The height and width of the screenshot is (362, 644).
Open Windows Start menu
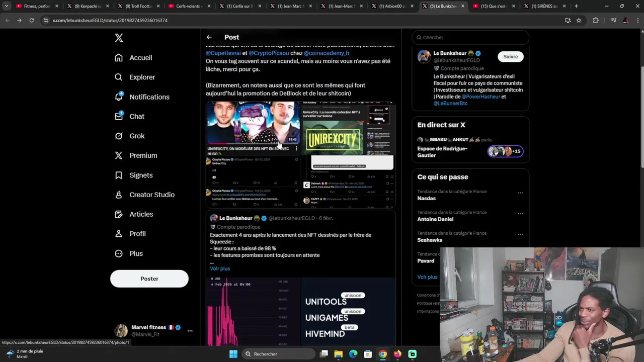click(x=233, y=354)
